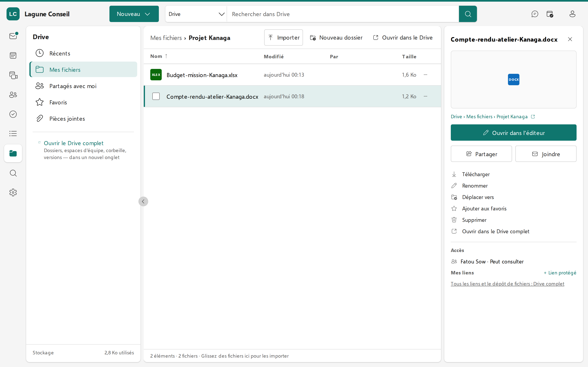This screenshot has height=367, width=588.
Task: Open the Calendar app icon
Action: [13, 55]
